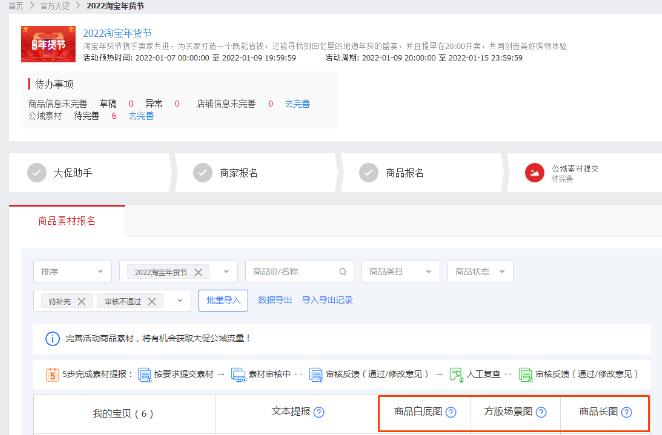Click the 待完善 count 6
Image resolution: width=662 pixels, height=435 pixels.
pyautogui.click(x=114, y=116)
